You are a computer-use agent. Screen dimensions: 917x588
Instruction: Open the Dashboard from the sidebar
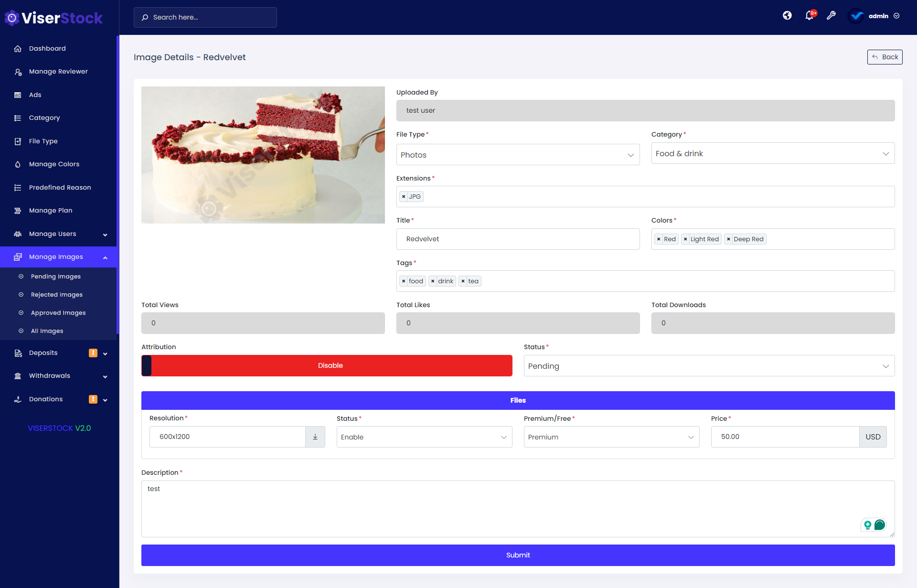pos(47,48)
